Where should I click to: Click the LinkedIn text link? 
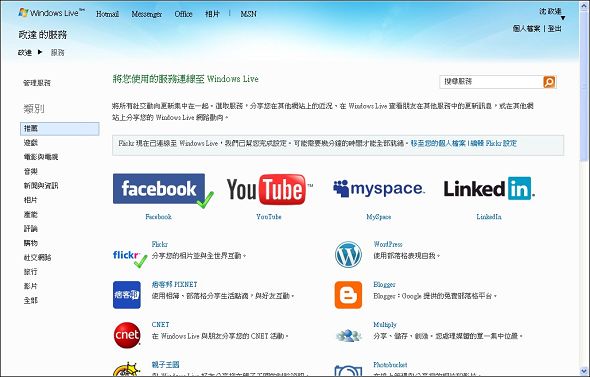(x=489, y=217)
